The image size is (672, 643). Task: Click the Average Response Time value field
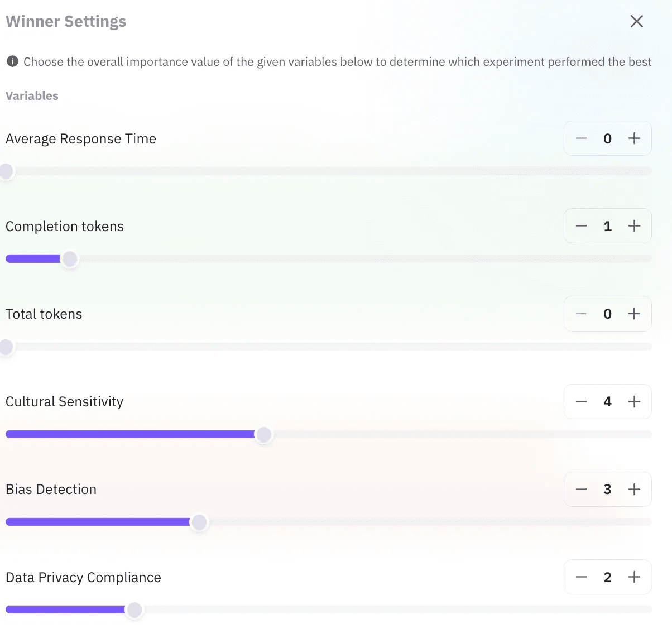pos(608,138)
